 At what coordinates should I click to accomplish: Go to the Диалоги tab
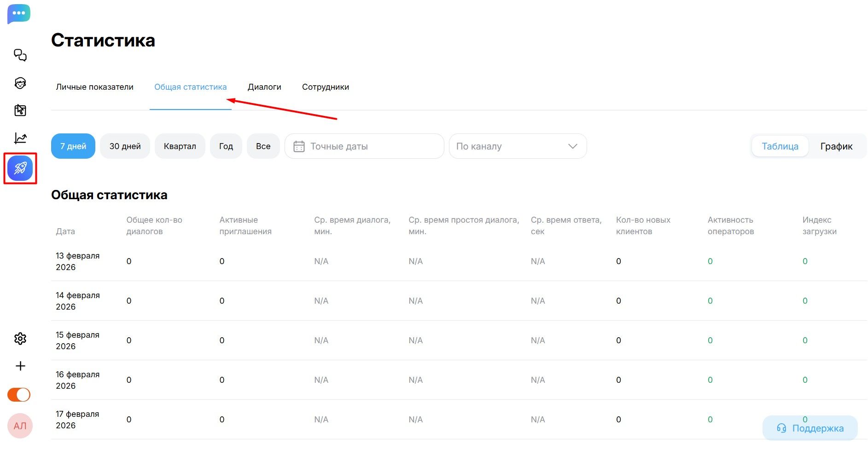click(264, 87)
